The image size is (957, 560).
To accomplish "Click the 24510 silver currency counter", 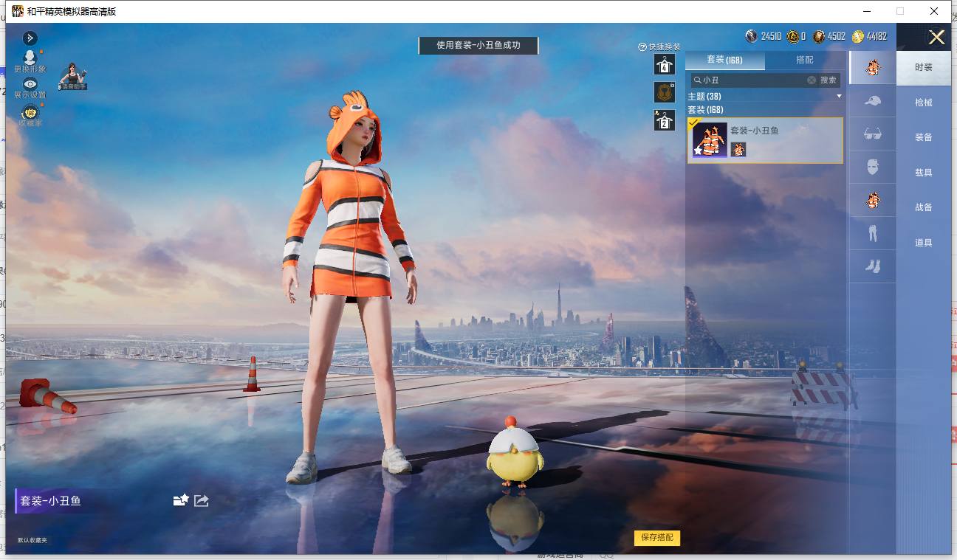I will point(764,36).
